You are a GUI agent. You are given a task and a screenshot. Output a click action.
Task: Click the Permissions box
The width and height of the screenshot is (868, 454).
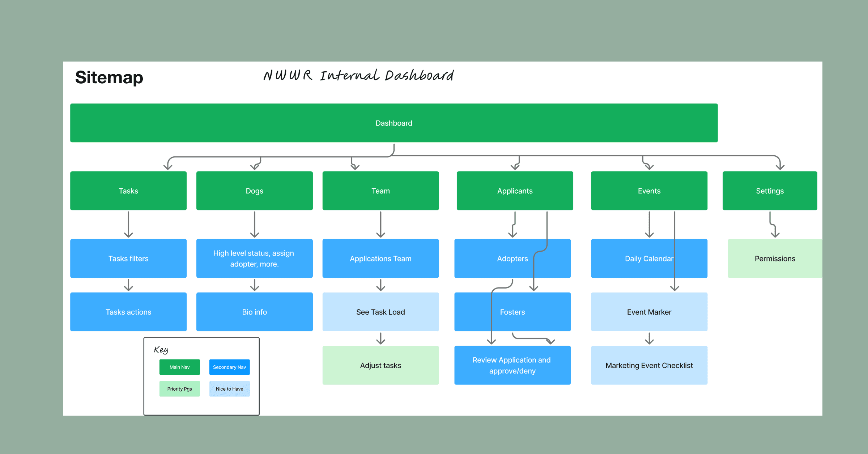click(x=775, y=258)
